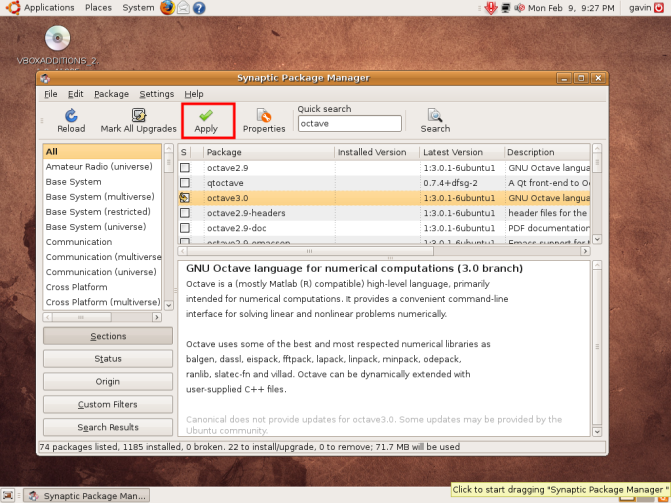Click the sections list scroll-up arrow

[x=169, y=149]
